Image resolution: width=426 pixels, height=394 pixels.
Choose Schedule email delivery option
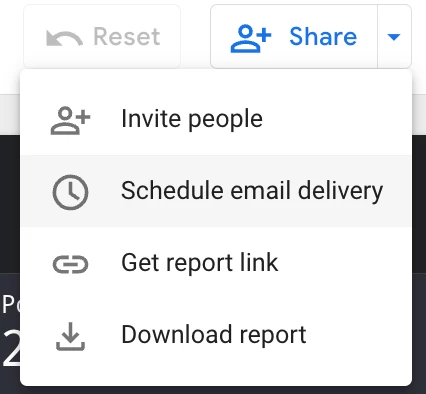[x=216, y=191]
